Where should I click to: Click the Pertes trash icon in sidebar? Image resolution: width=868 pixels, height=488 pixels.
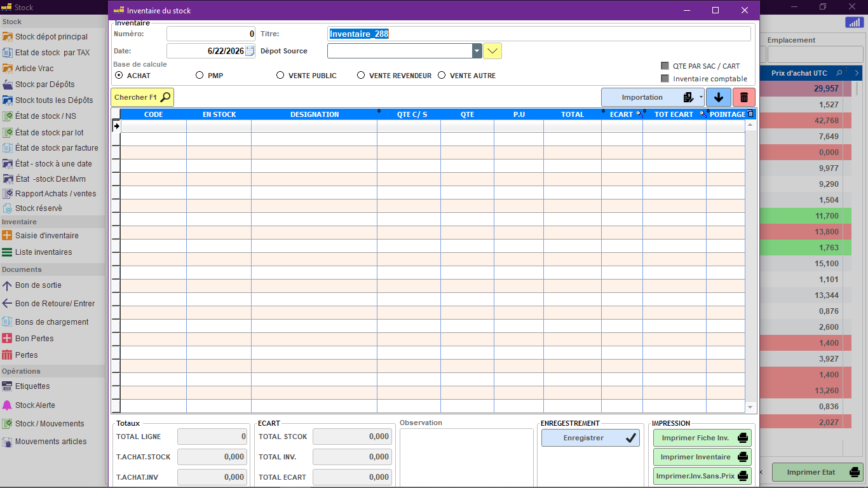click(8, 355)
